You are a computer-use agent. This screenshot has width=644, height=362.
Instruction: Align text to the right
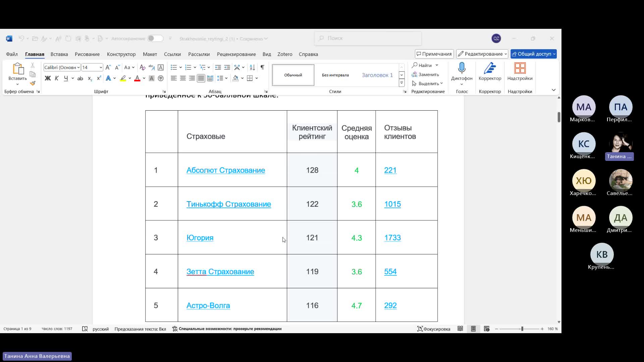coord(192,78)
